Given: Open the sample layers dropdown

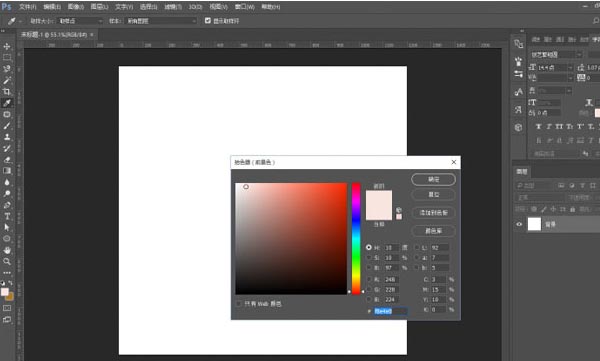Looking at the screenshot, I should pyautogui.click(x=161, y=21).
